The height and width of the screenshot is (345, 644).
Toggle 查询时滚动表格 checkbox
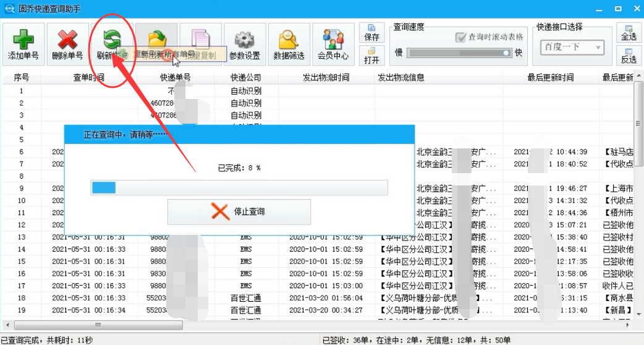pos(460,37)
